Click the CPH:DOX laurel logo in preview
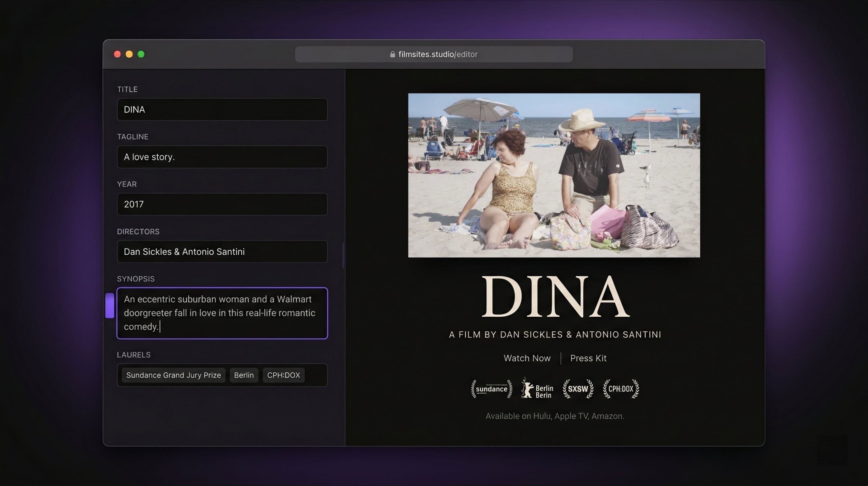Screen dimensions: 868x486 coord(621,389)
